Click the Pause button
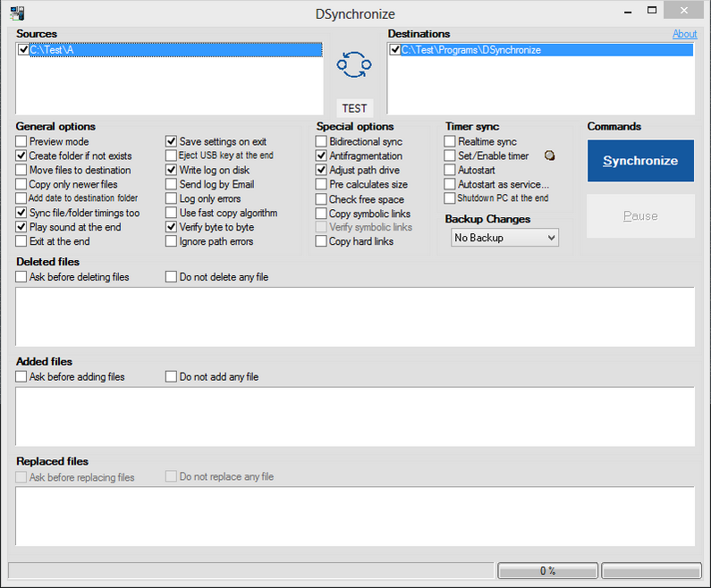 coord(640,216)
